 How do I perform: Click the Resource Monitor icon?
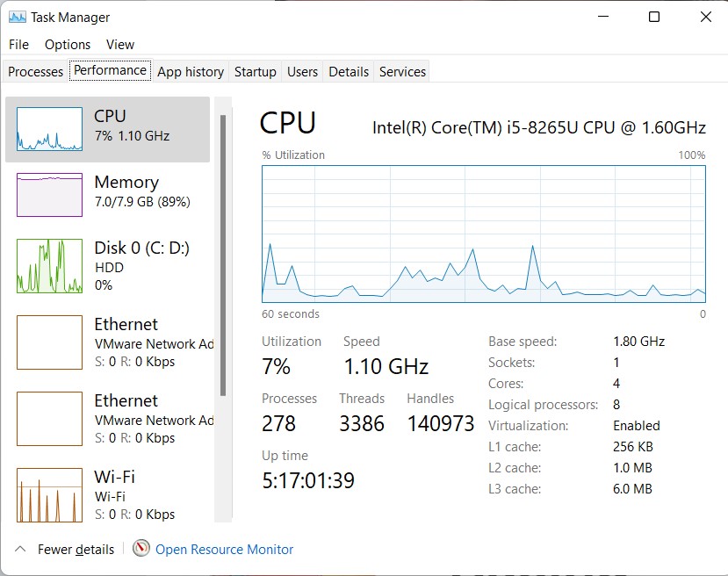pyautogui.click(x=141, y=549)
